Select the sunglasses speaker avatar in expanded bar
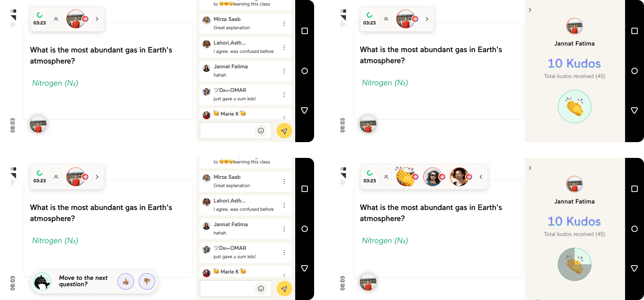Image resolution: width=644 pixels, height=300 pixels. (x=433, y=177)
